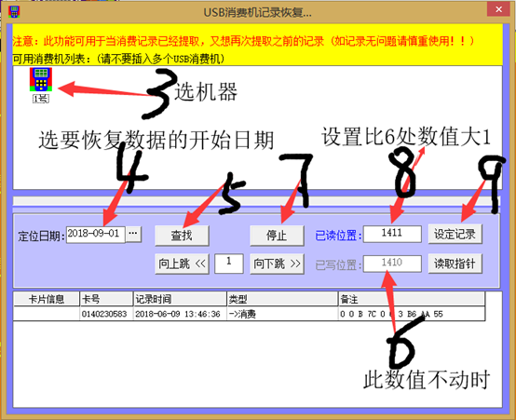Click the 停止 button
The image size is (516, 420).
pyautogui.click(x=277, y=236)
